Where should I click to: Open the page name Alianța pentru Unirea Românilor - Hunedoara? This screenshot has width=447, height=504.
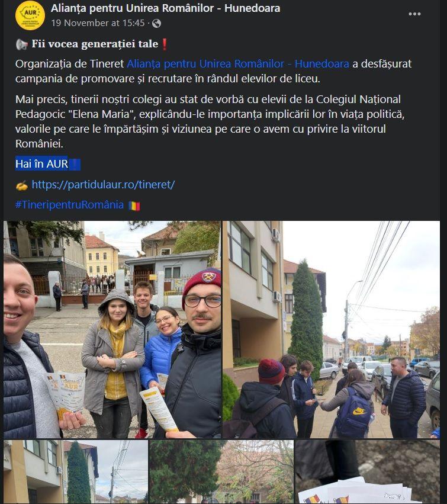pyautogui.click(x=166, y=8)
